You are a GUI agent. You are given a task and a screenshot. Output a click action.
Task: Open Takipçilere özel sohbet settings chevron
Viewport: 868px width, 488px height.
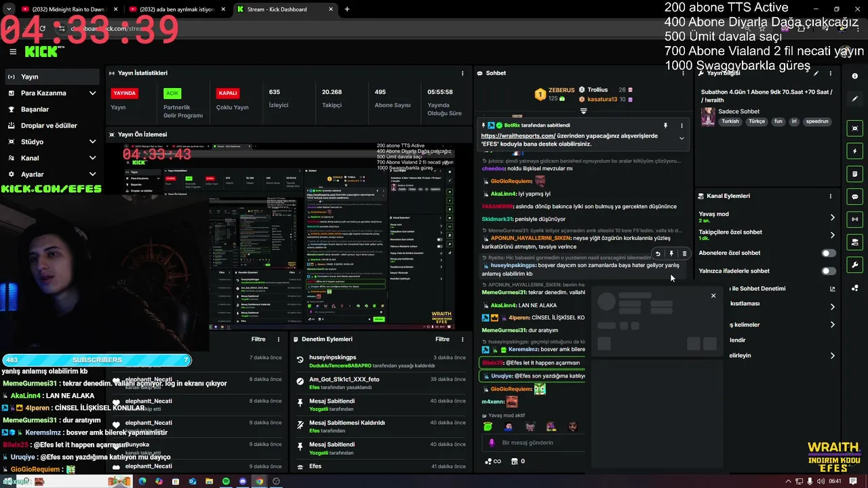pos(833,235)
